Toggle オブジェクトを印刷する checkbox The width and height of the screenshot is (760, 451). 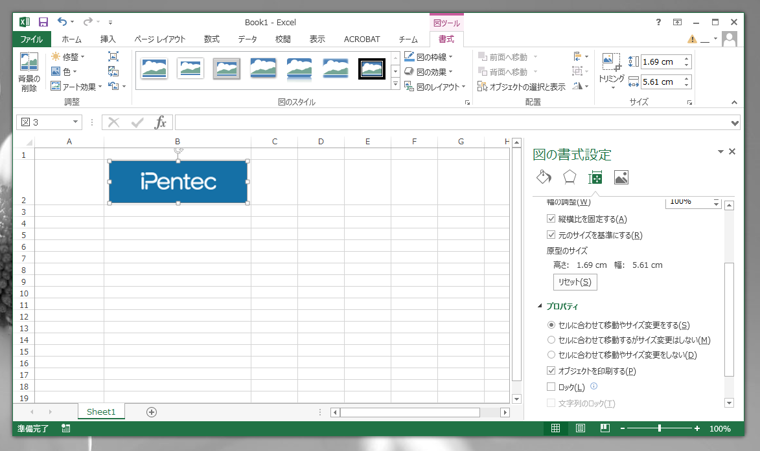(551, 370)
